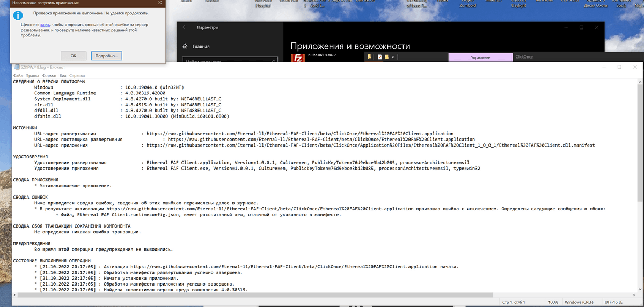
Task: Switch to Управление tab in Explorer window
Action: 480,57
